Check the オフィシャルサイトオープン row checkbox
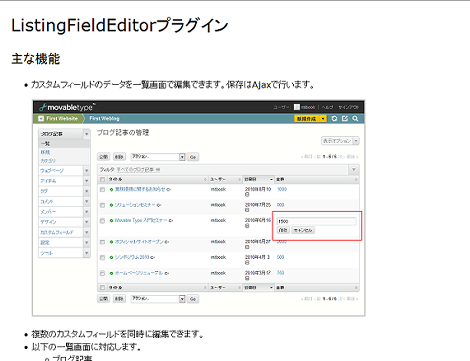Screen dimensions: 470x361 [x=102, y=242]
